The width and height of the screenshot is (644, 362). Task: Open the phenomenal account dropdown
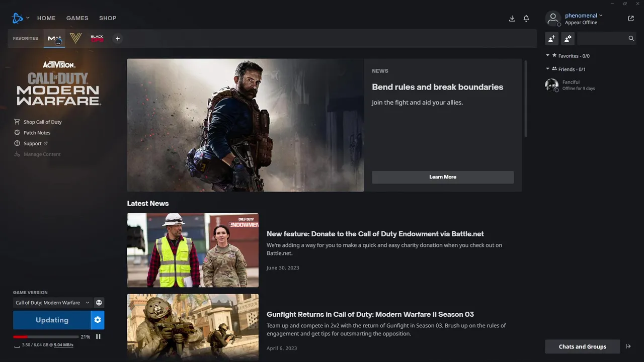click(x=584, y=16)
